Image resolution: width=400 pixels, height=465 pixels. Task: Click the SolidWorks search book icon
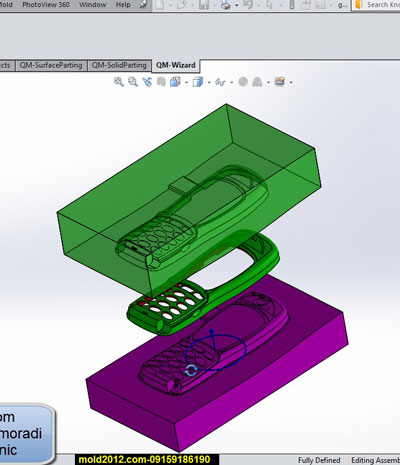tap(359, 5)
